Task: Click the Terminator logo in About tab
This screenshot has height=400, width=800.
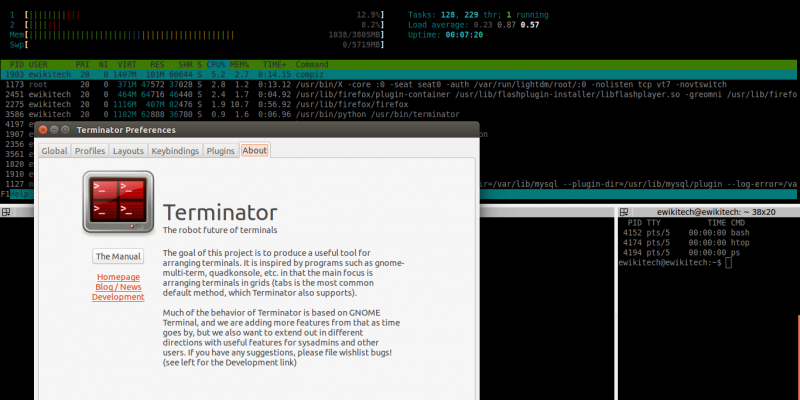Action: point(118,202)
